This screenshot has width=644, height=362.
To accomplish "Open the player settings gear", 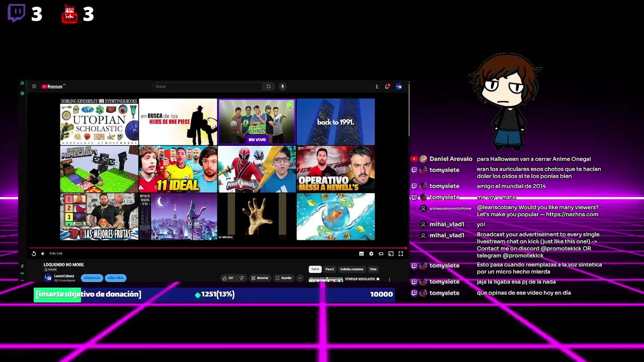I will coord(371,253).
